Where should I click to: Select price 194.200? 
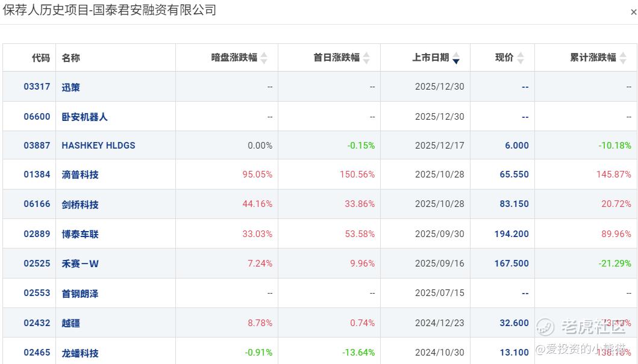pyautogui.click(x=511, y=234)
